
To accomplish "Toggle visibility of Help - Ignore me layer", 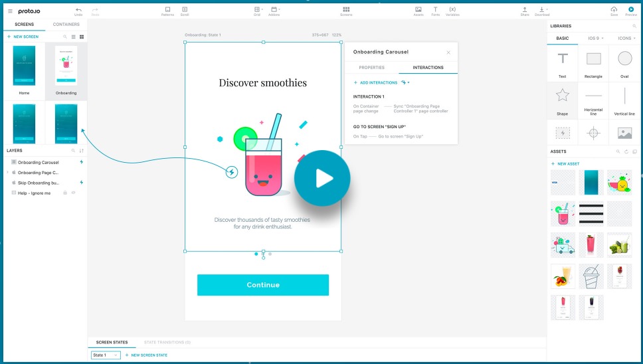I will pos(74,193).
